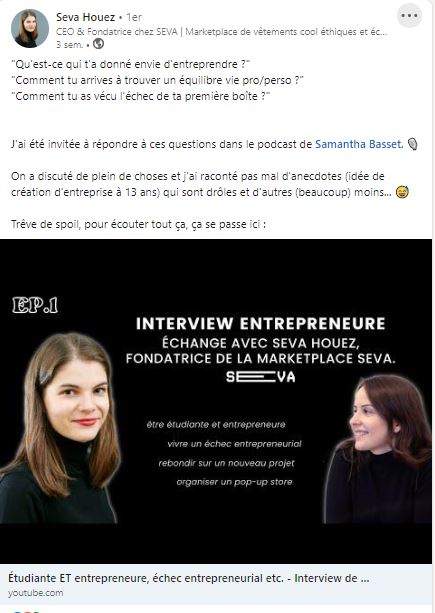The width and height of the screenshot is (435, 613).
Task: Click the '1er' connection degree badge
Action: tap(134, 17)
